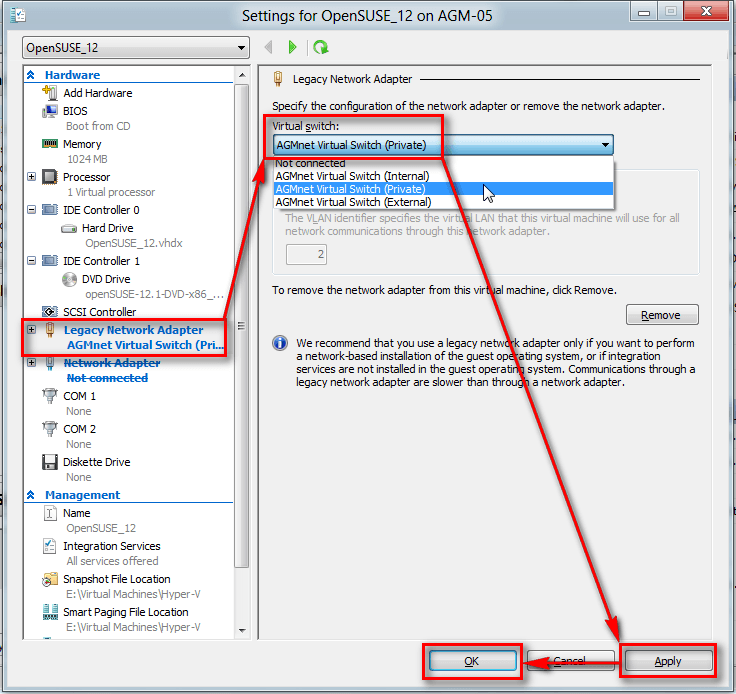Viewport: 736px width, 694px height.
Task: Select the Not connected option
Action: coord(311,163)
